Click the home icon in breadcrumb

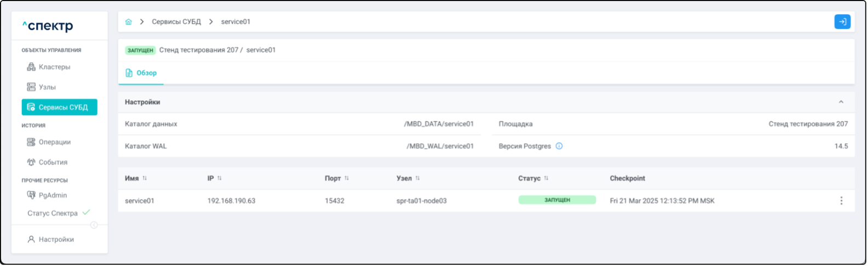[129, 22]
